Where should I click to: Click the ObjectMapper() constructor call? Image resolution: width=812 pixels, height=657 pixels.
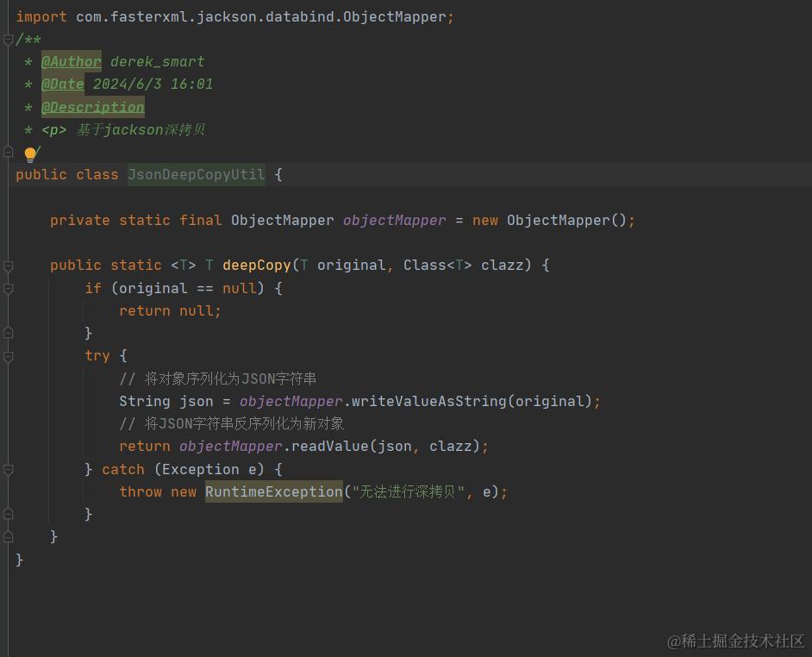point(566,220)
